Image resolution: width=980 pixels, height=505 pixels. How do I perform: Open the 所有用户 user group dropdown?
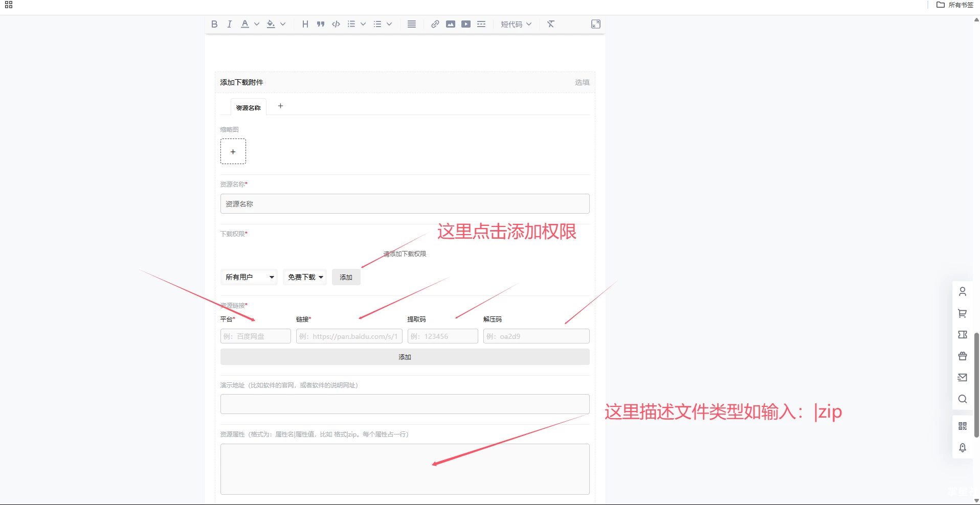pos(249,277)
